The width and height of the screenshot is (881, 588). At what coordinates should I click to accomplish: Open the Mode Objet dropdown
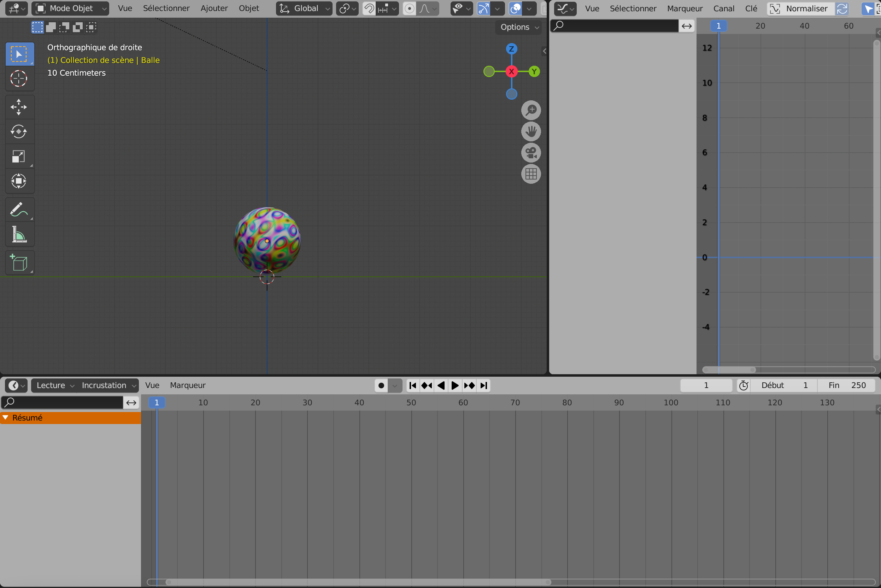(71, 8)
